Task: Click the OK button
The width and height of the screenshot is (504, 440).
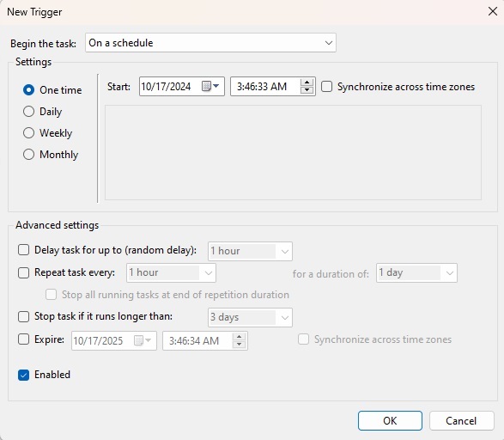Action: click(x=390, y=420)
